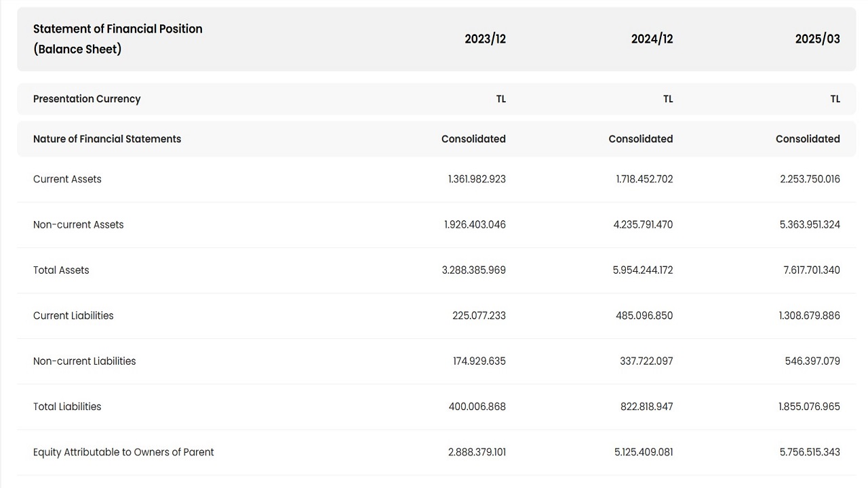Click the Total Assets row label
The image size is (868, 488).
[x=61, y=270]
